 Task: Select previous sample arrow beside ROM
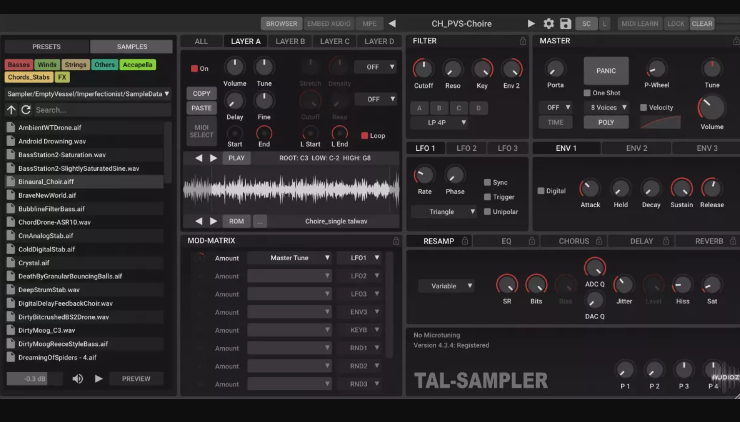(x=199, y=221)
